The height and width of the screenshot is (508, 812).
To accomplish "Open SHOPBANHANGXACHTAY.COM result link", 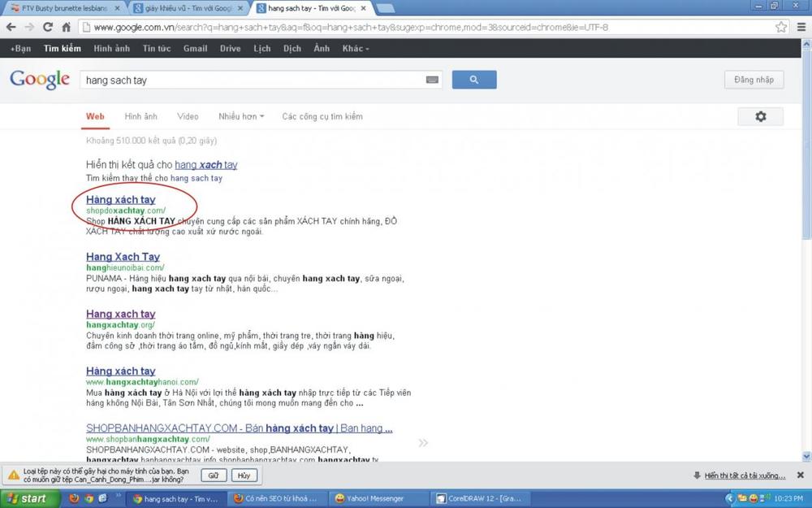I will tap(240, 428).
